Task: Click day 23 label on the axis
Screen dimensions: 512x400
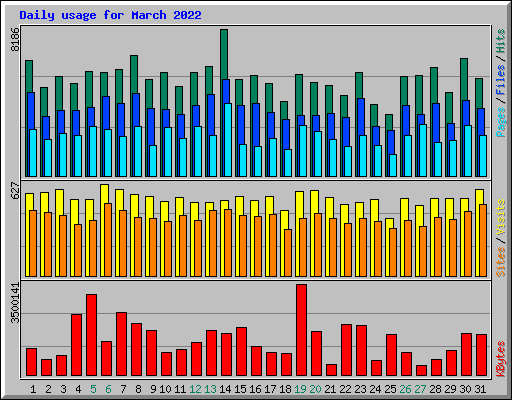Action: tap(360, 389)
